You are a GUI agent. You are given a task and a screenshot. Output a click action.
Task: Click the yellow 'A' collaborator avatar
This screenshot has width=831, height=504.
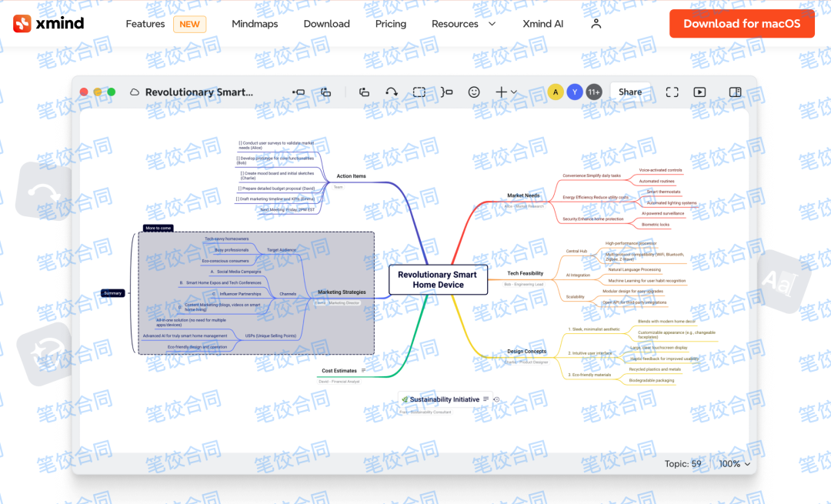click(556, 92)
